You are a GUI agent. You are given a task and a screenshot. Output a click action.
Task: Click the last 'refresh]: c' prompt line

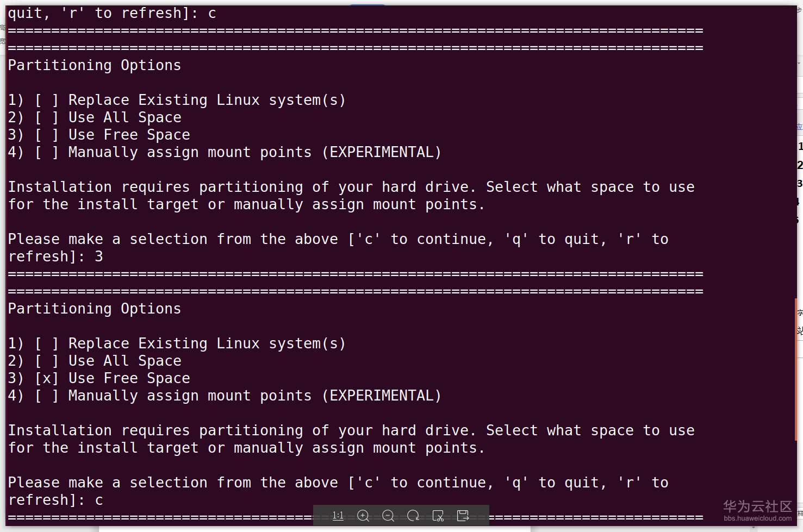click(55, 500)
